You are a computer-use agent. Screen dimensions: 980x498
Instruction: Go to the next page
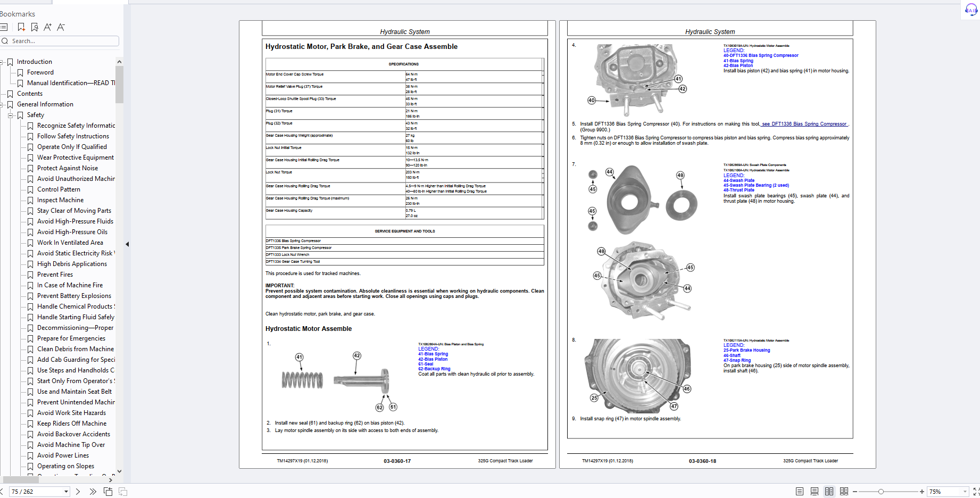point(78,492)
